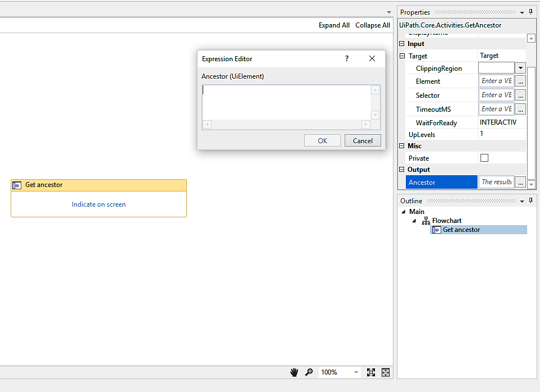Collapse the Output category
Viewport: 540px width, 392px height.
(x=401, y=169)
